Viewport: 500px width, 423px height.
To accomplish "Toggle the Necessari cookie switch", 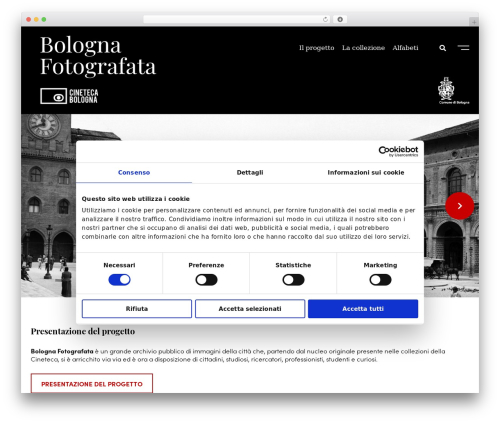I will 119,280.
